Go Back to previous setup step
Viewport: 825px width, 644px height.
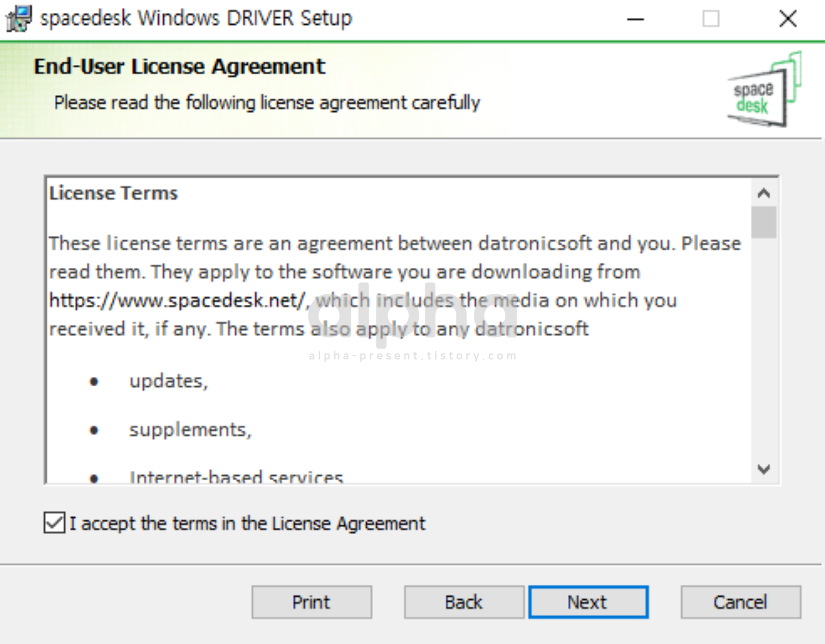coord(464,602)
